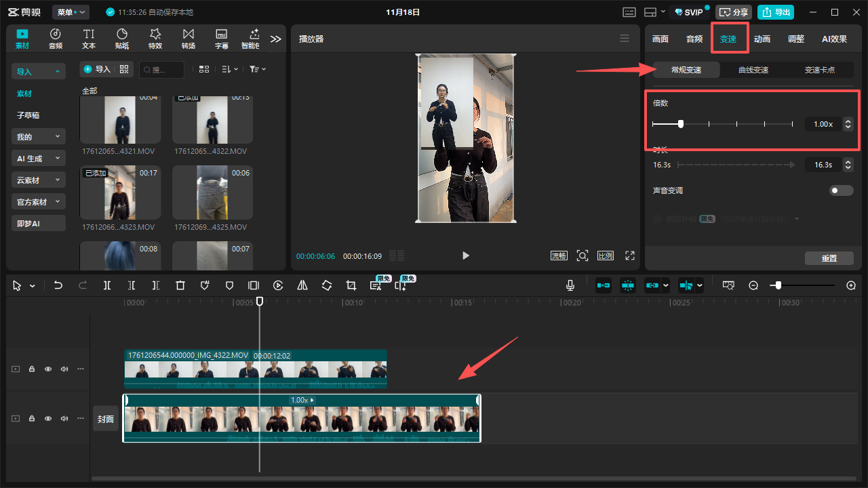Expand the 菜单 dropdown menu
This screenshot has width=868, height=488.
click(x=71, y=12)
